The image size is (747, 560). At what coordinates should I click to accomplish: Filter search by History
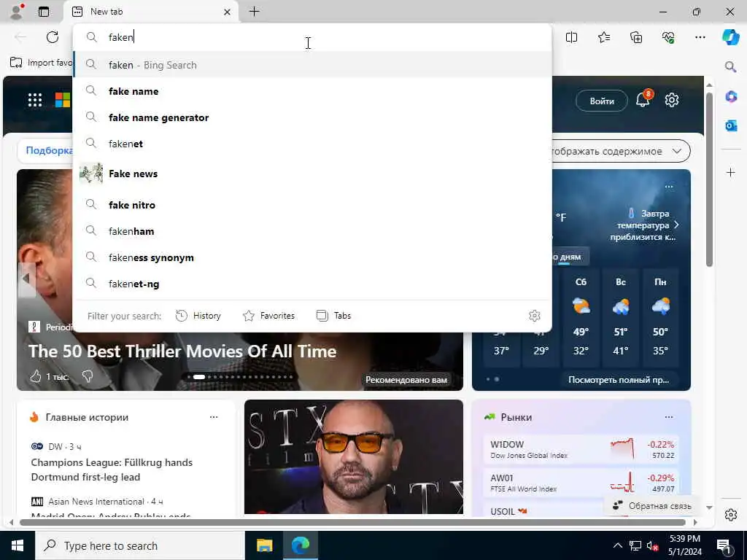point(198,316)
